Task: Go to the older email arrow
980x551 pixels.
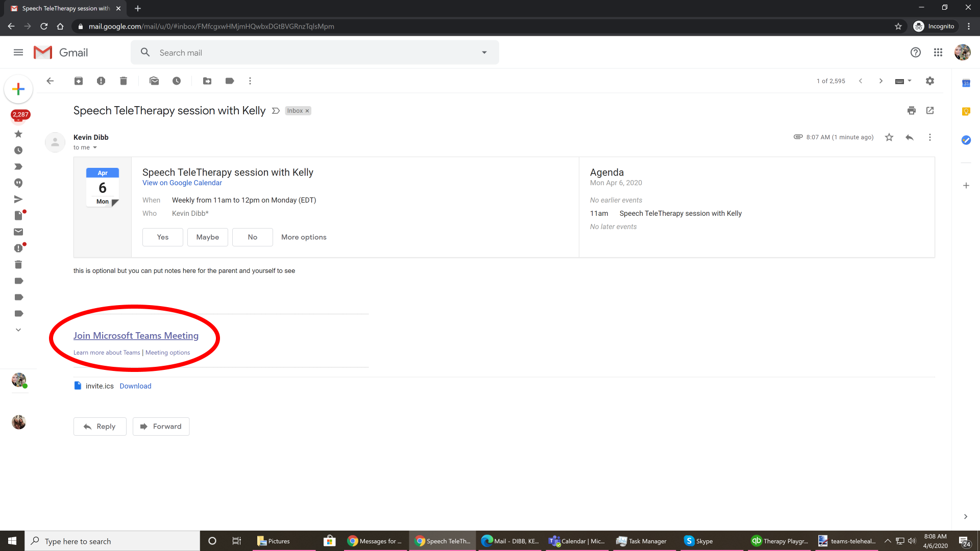Action: pyautogui.click(x=881, y=81)
